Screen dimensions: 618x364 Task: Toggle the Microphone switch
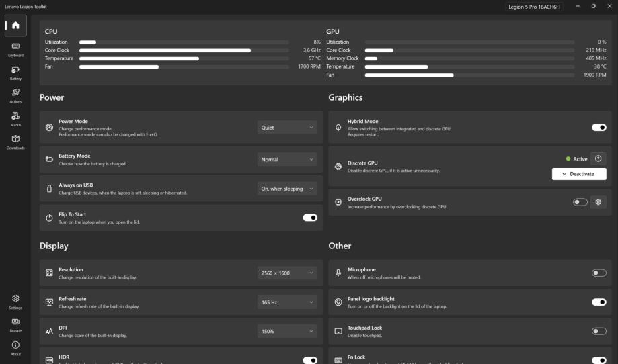click(599, 273)
